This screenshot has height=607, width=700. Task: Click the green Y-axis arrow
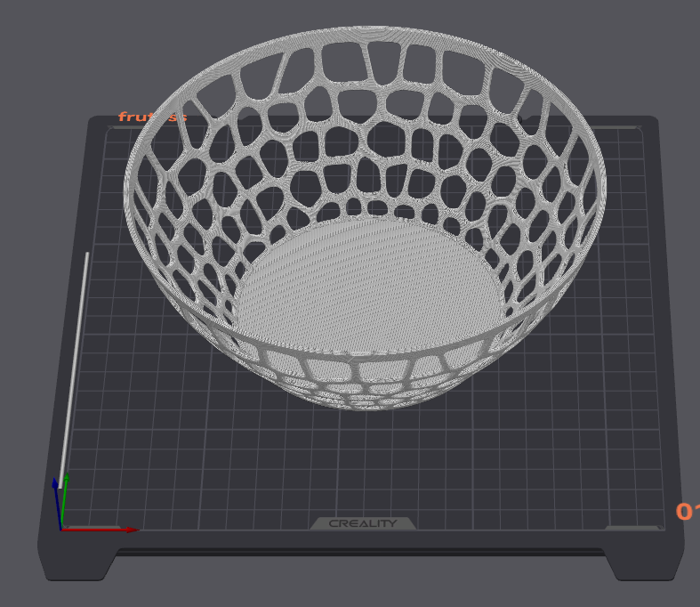point(64,500)
